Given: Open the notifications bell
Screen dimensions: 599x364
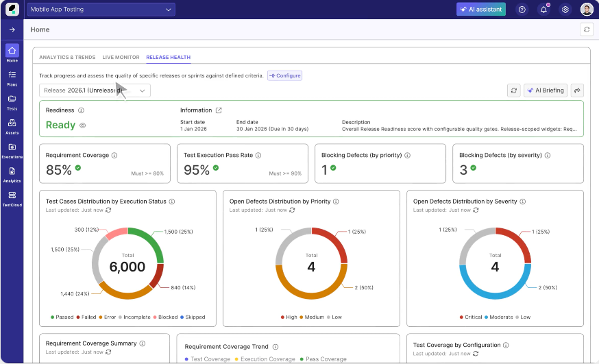Looking at the screenshot, I should coord(543,10).
